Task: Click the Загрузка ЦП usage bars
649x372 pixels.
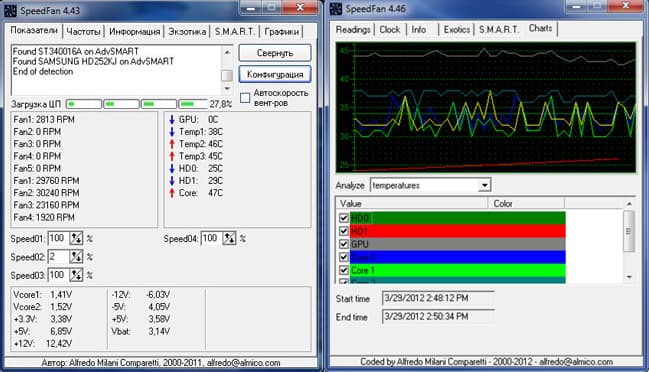Action: [137, 104]
